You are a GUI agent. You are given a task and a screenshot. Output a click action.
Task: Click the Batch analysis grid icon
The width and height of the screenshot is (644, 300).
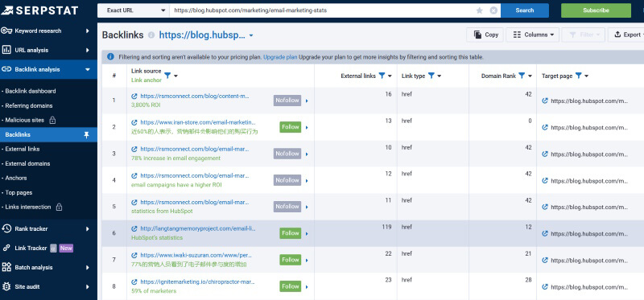click(x=6, y=267)
